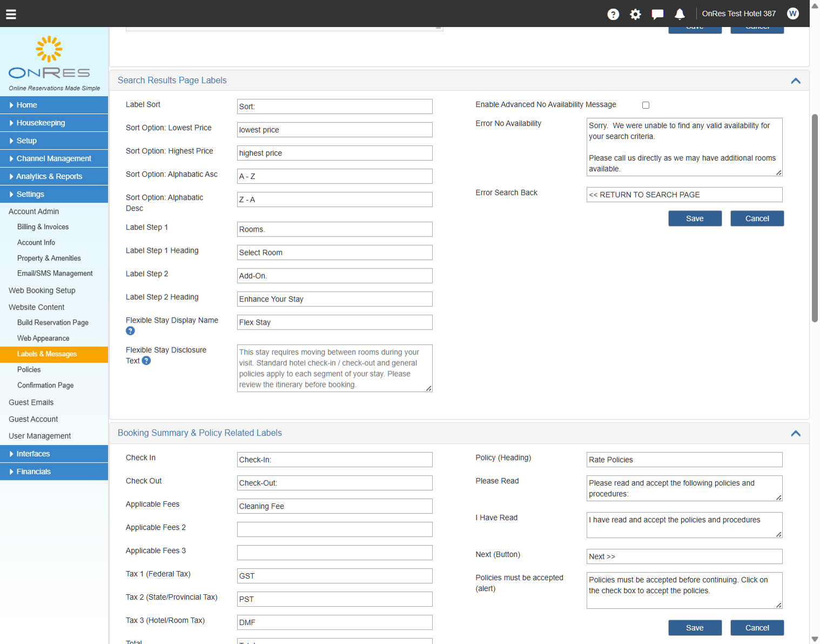Enable Advanced No Availability Message checkbox
The image size is (820, 644).
[x=646, y=105]
